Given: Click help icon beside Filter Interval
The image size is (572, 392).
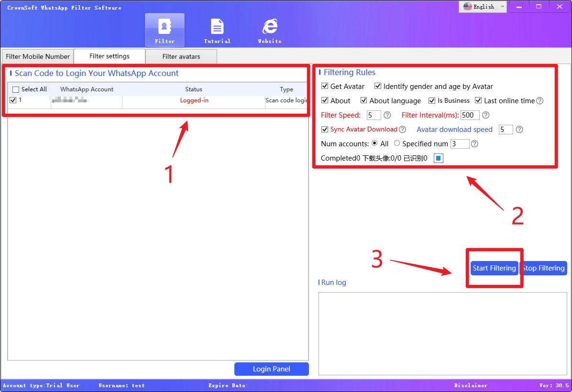Looking at the screenshot, I should click(485, 115).
